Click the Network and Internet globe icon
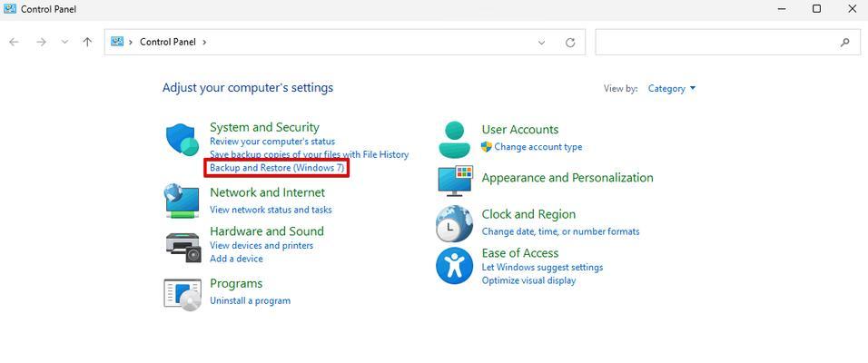 point(182,201)
